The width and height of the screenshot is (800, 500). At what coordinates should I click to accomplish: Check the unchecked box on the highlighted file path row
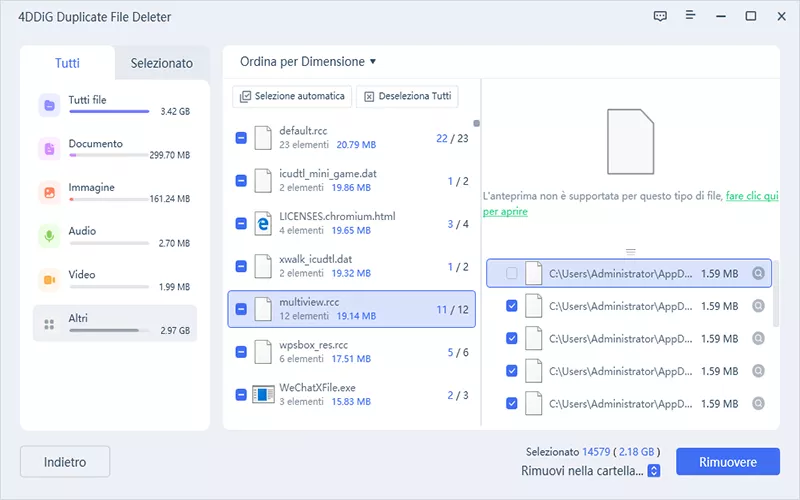click(512, 273)
